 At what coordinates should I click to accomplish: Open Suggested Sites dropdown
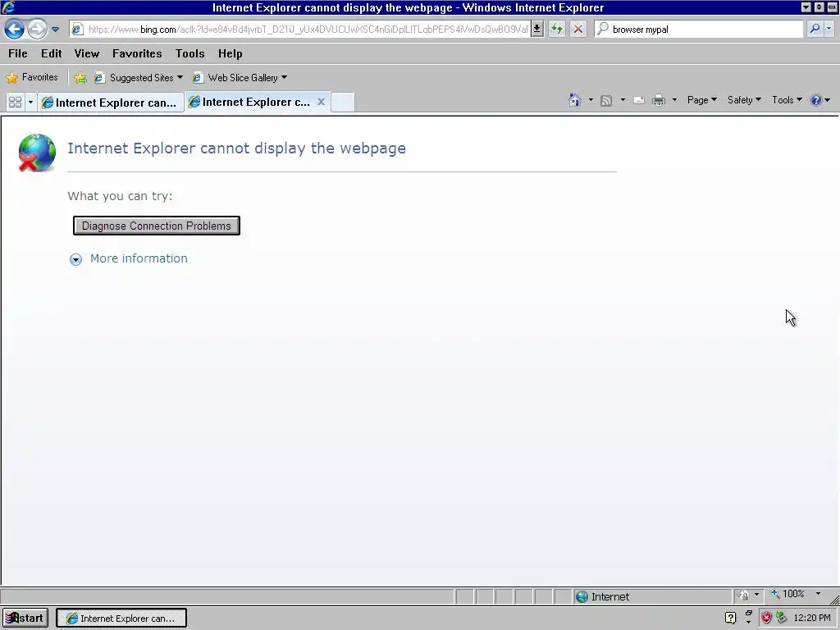tap(138, 78)
